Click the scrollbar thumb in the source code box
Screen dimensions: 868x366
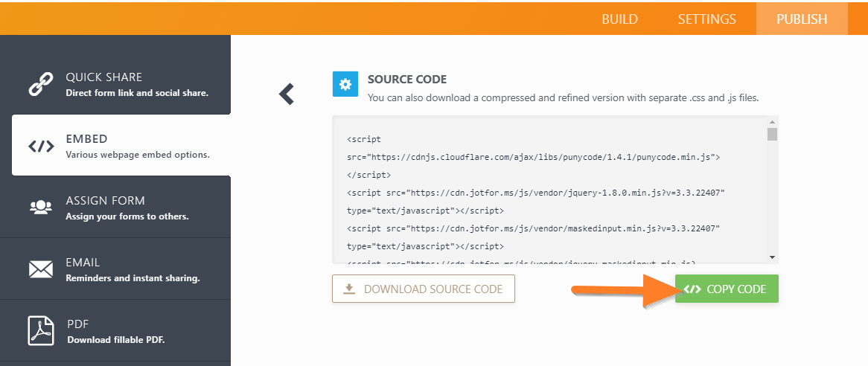772,134
